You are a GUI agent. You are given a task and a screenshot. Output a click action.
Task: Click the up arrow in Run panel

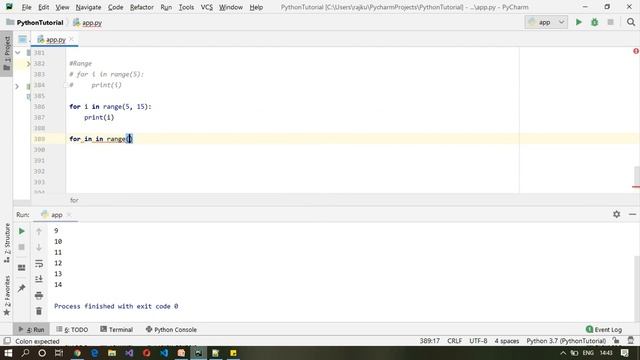pos(39,231)
